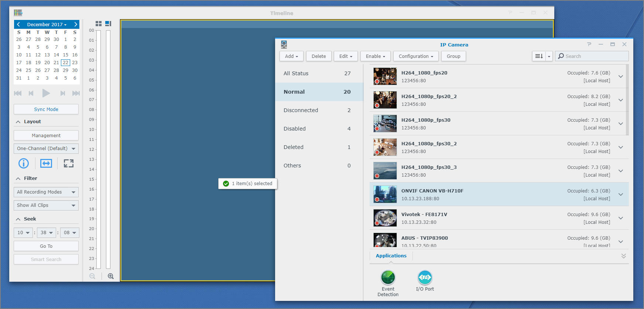The width and height of the screenshot is (644, 309).
Task: Zoom out on the timeline scale
Action: click(x=92, y=276)
